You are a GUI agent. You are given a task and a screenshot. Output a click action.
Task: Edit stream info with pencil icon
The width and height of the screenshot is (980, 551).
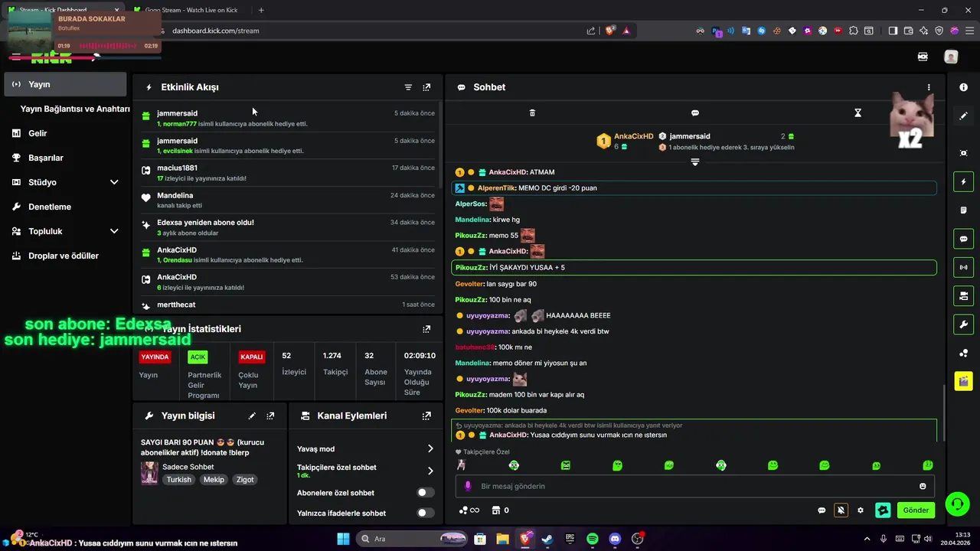pyautogui.click(x=252, y=416)
